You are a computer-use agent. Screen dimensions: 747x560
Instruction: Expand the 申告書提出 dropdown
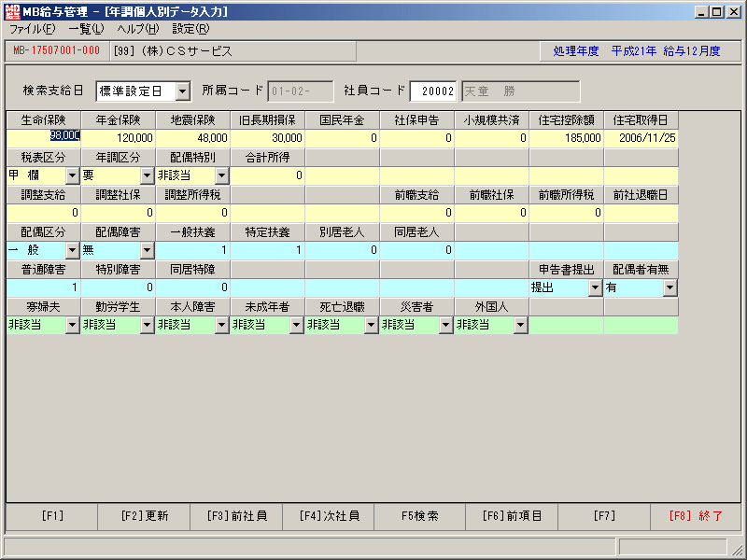pyautogui.click(x=596, y=287)
